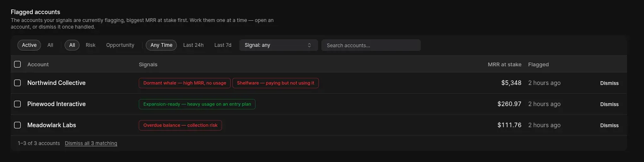Click the MRR at stake column header
This screenshot has width=644, height=162.
tap(504, 64)
